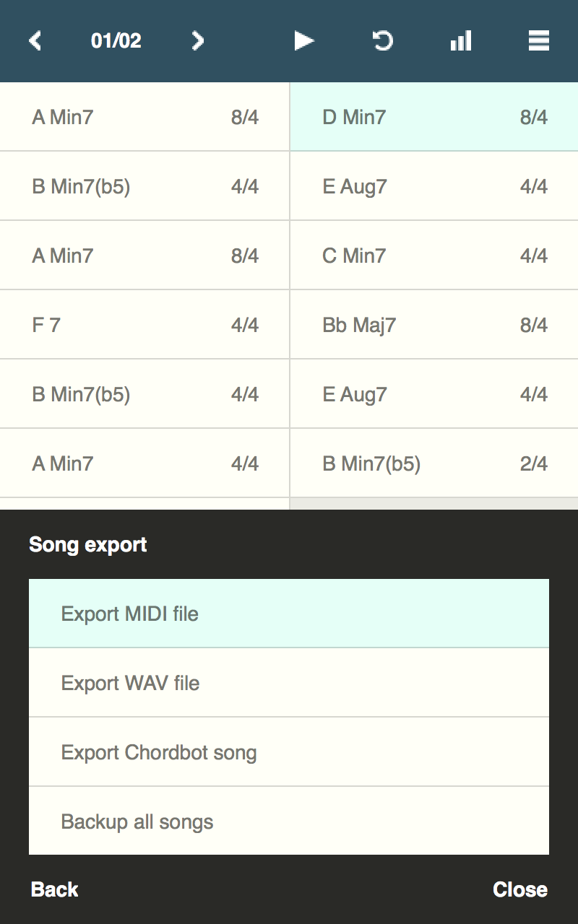Screen dimensions: 578x924
Task: Select the D Min7 chord cell
Action: click(x=433, y=117)
